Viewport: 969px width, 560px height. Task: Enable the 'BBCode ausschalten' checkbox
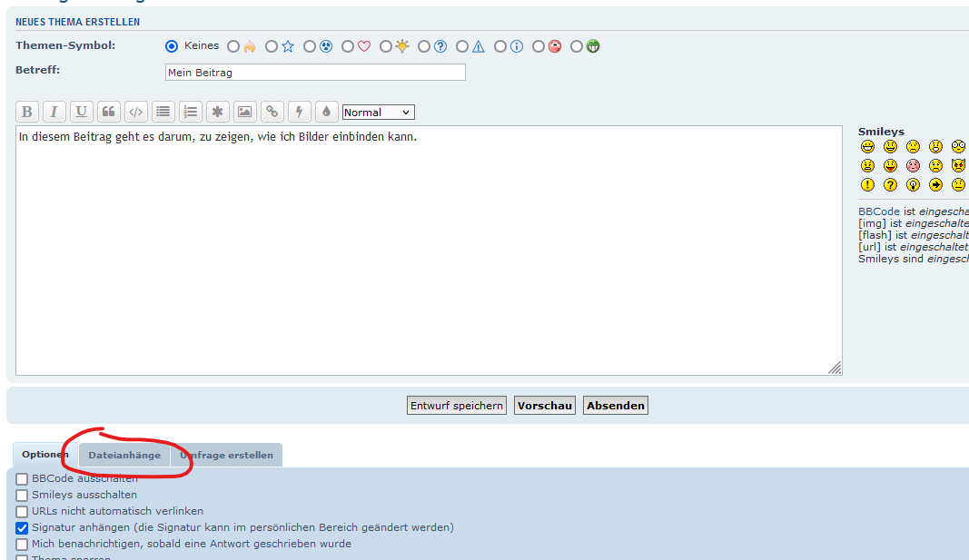[x=22, y=479]
